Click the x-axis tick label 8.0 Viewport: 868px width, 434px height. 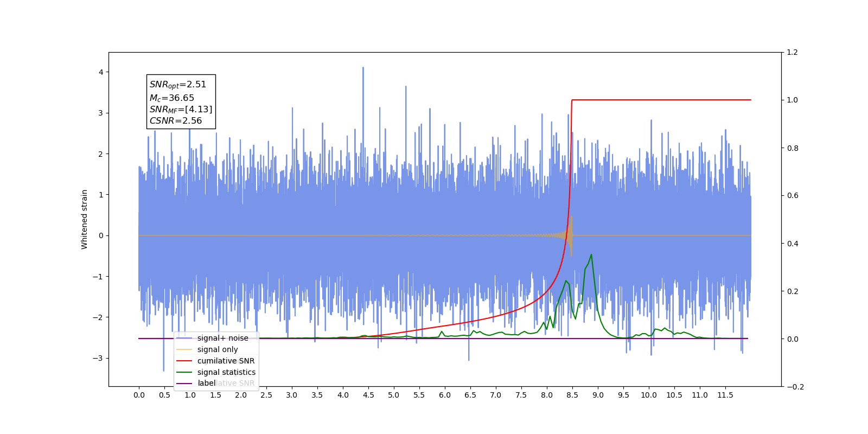pos(547,395)
